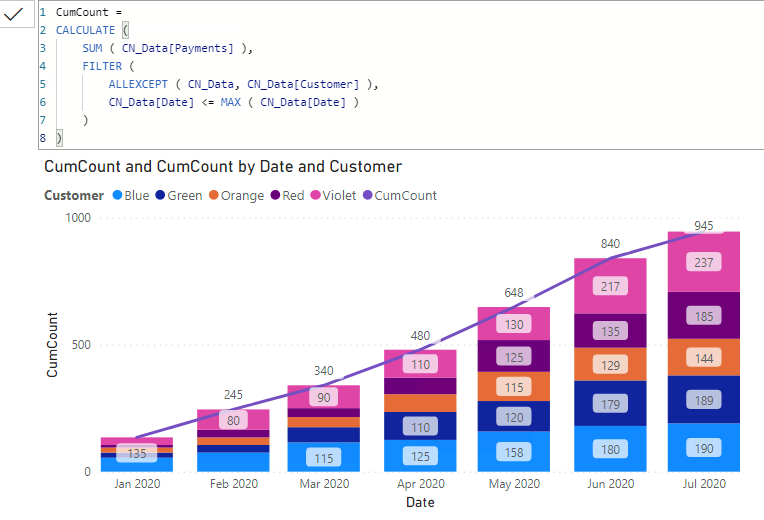764x520 pixels.
Task: Select the May 2020 Blue segment 158
Action: point(514,451)
